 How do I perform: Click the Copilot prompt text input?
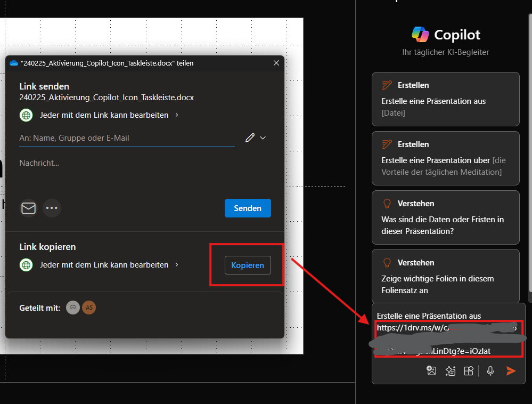pyautogui.click(x=448, y=334)
